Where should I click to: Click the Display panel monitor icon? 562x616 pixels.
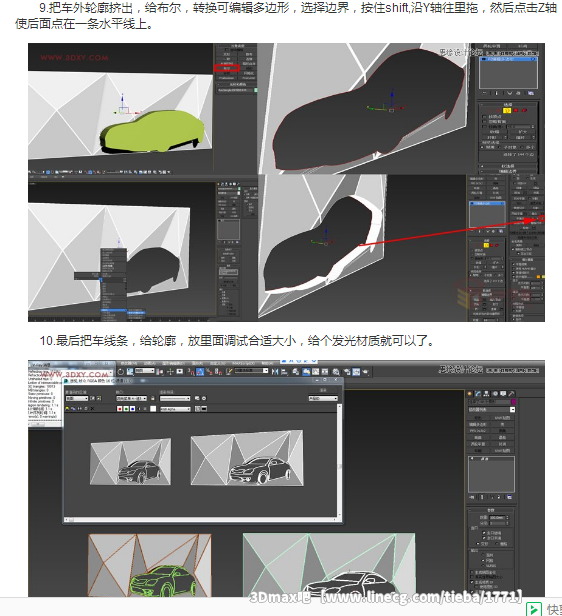click(503, 394)
